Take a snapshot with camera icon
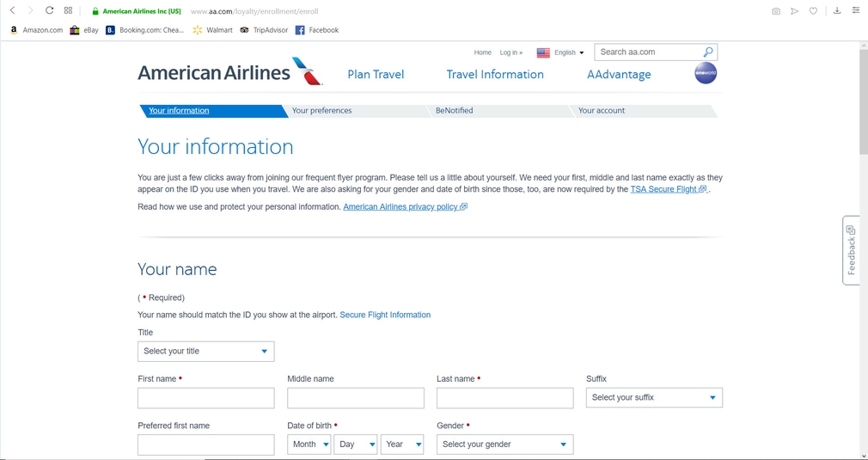Screen dimensions: 868x460 click(776, 11)
